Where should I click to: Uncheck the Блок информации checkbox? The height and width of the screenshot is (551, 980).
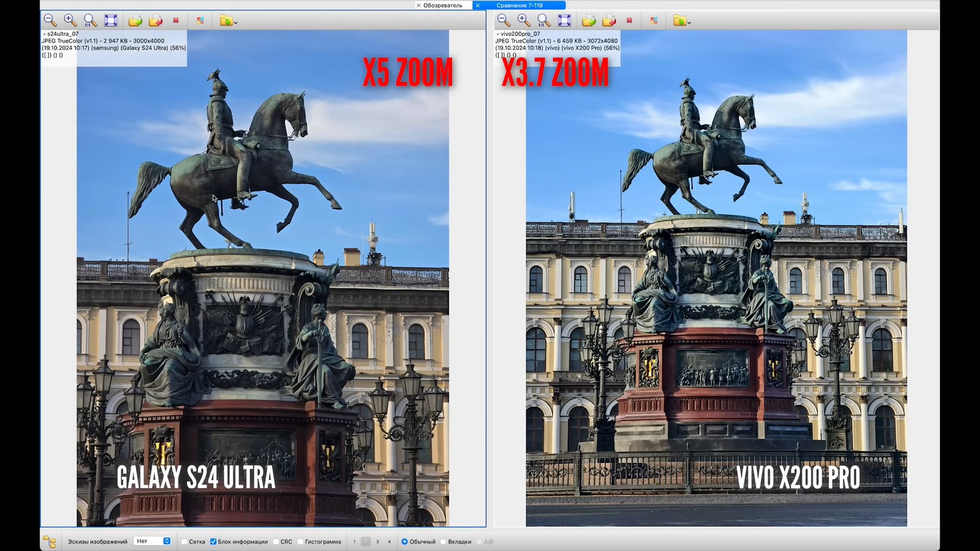tap(213, 542)
